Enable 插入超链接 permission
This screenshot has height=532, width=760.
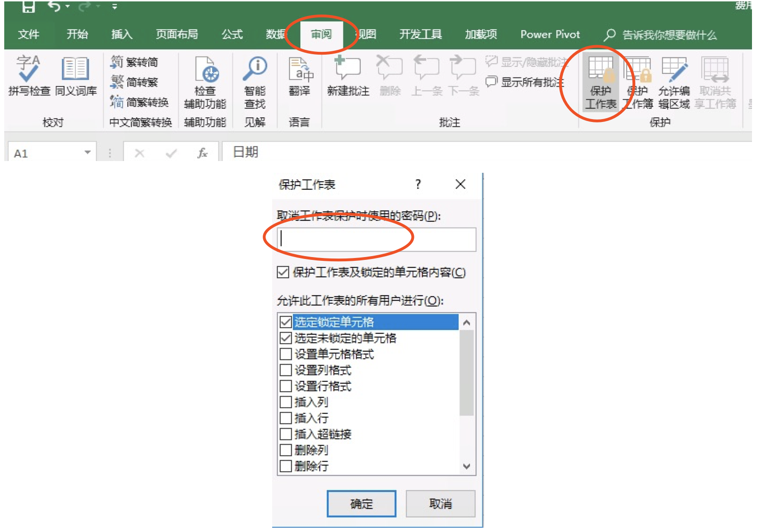(285, 434)
